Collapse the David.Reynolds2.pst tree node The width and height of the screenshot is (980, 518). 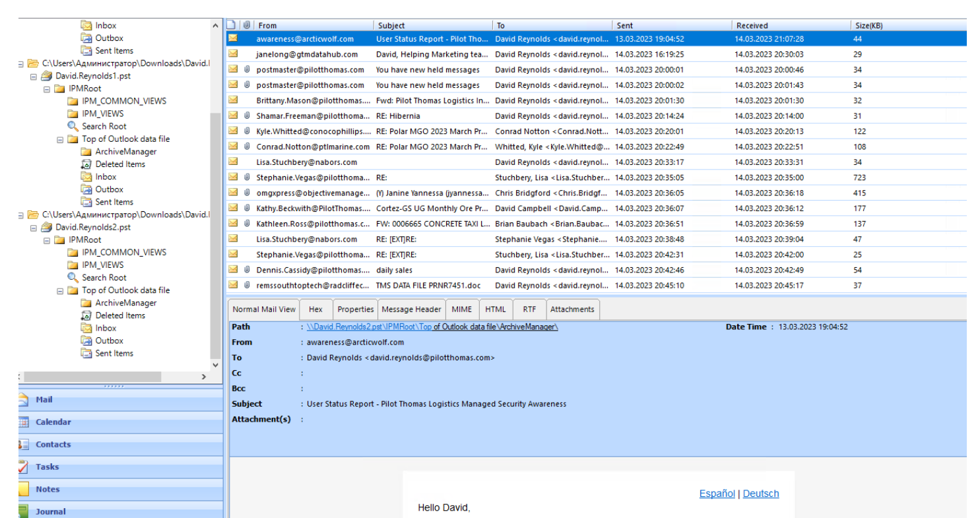34,227
